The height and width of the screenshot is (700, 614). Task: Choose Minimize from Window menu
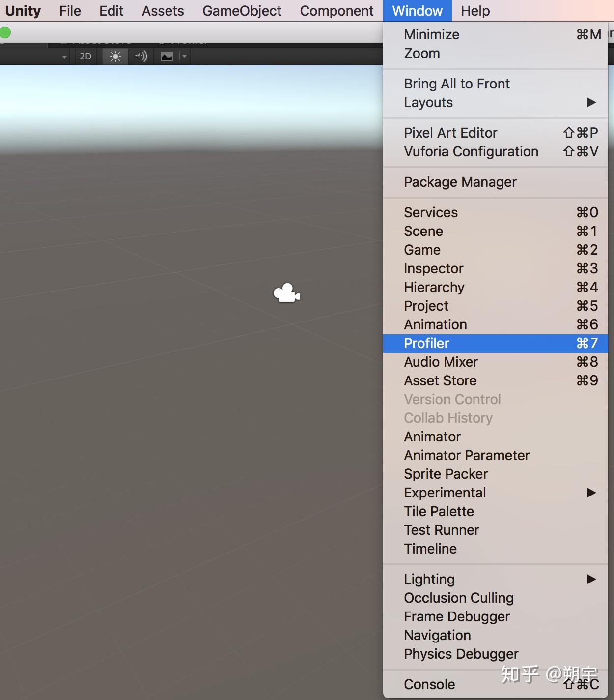(x=496, y=34)
